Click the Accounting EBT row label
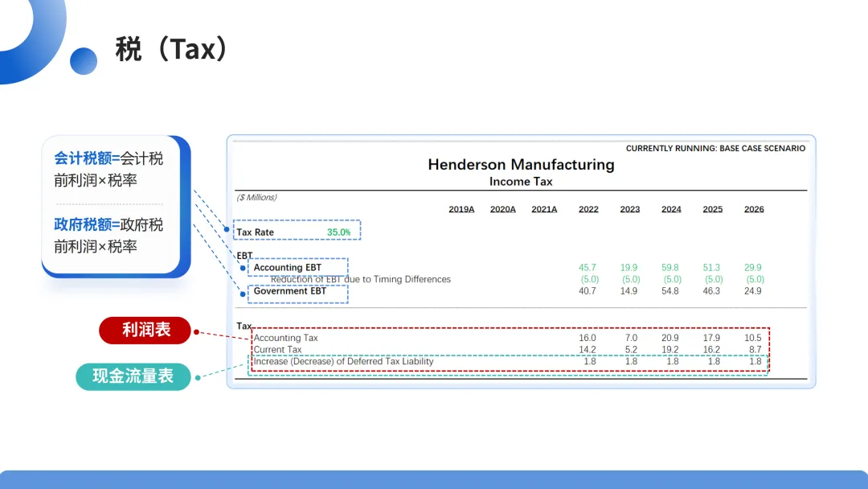This screenshot has width=868, height=489. 287,268
